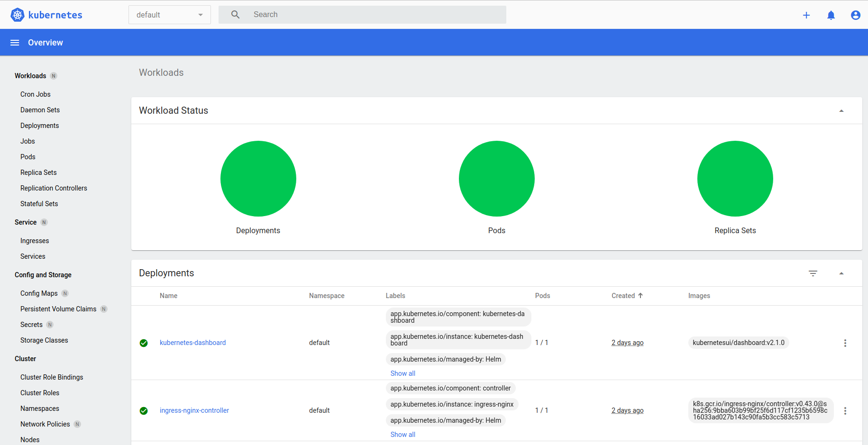Click label chip app.kubernetes.io/instance: kubernetes-dashboard
The image size is (868, 445).
click(458, 340)
